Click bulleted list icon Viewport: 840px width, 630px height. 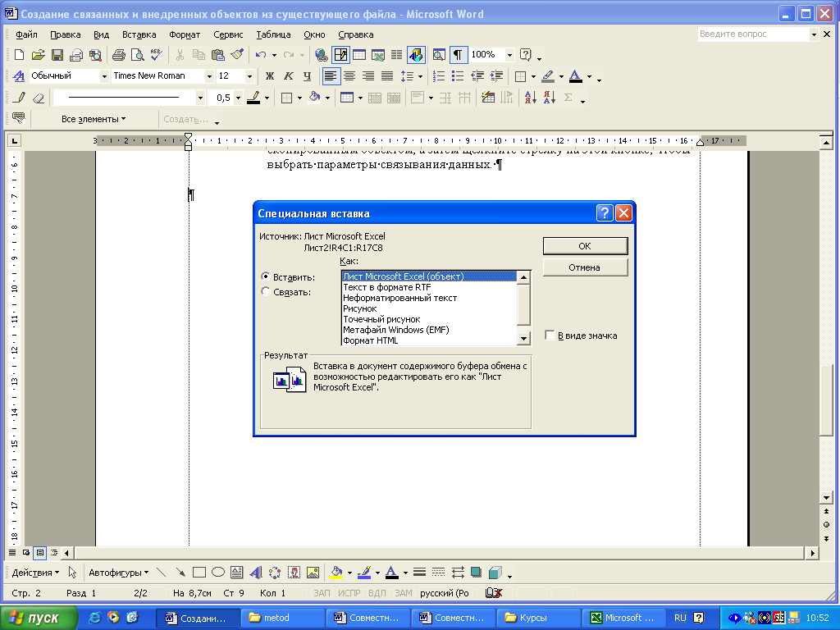(458, 76)
